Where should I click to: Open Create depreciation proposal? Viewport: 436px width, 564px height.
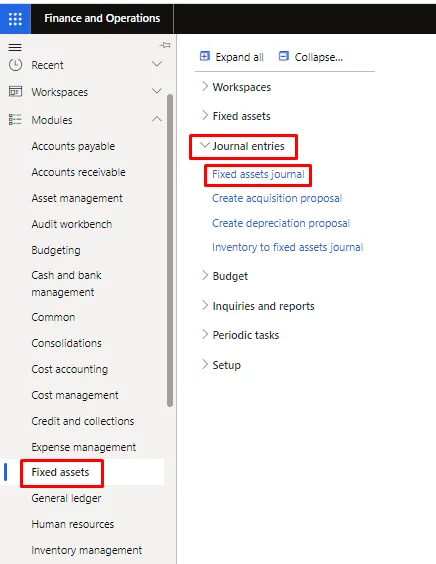281,223
